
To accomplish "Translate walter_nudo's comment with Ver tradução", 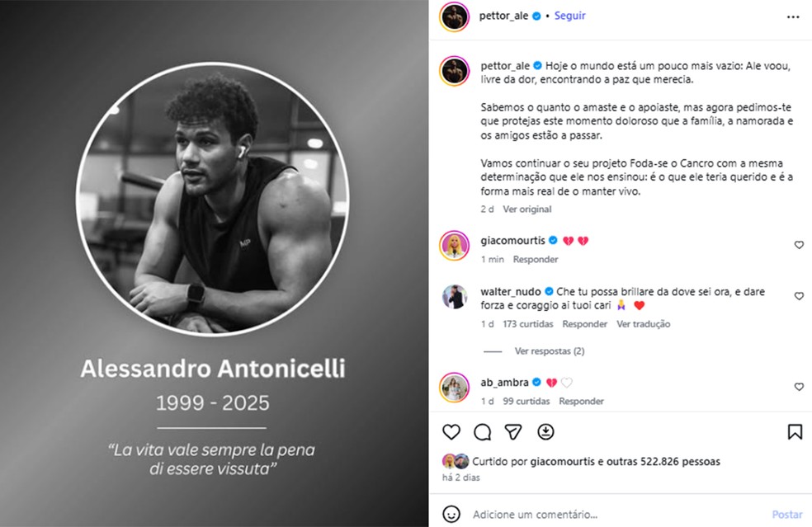I will pyautogui.click(x=643, y=323).
